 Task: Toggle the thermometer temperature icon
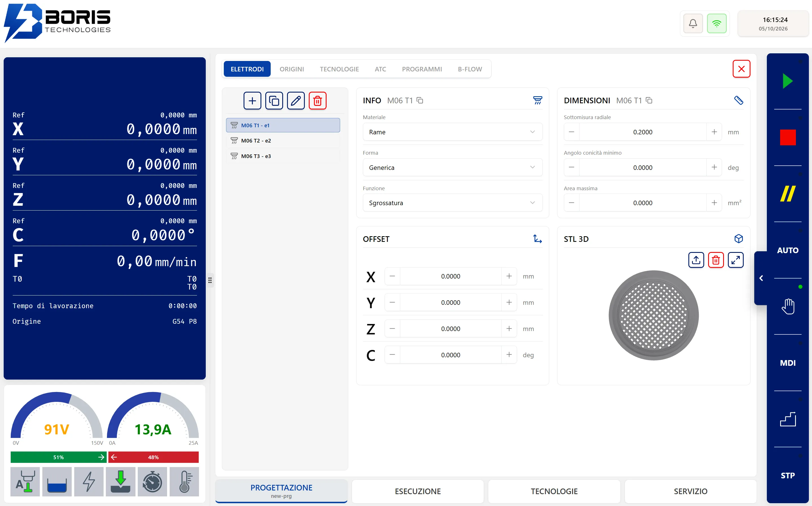184,481
